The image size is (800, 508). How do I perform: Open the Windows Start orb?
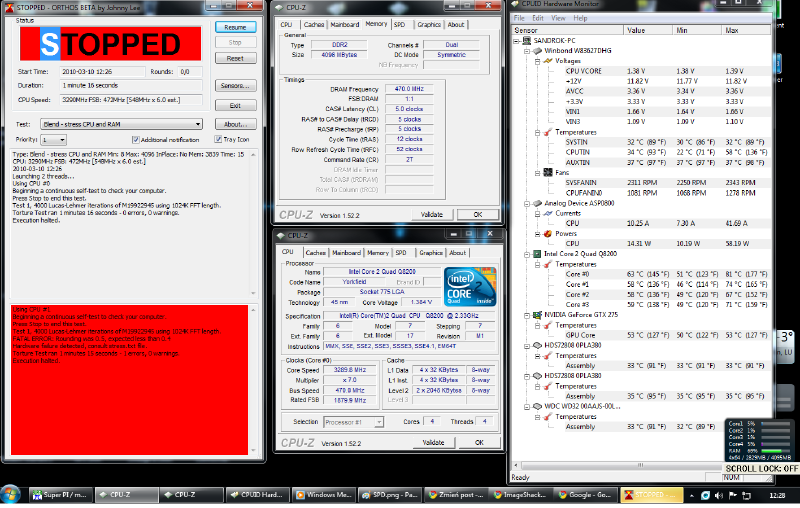[10, 494]
